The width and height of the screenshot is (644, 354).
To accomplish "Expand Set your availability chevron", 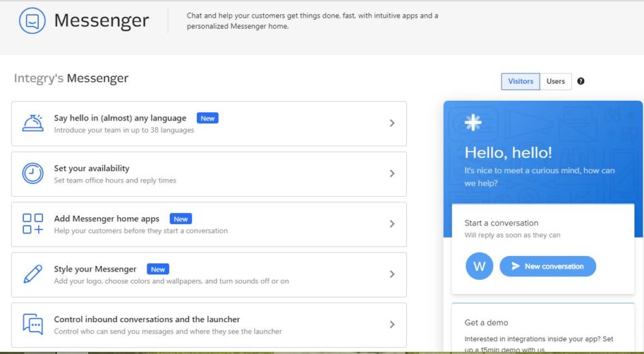I will [x=392, y=174].
